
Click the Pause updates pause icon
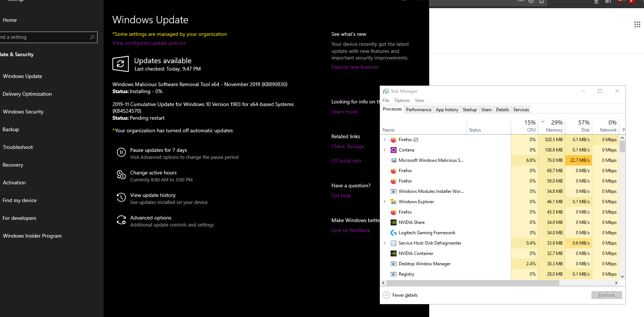121,152
